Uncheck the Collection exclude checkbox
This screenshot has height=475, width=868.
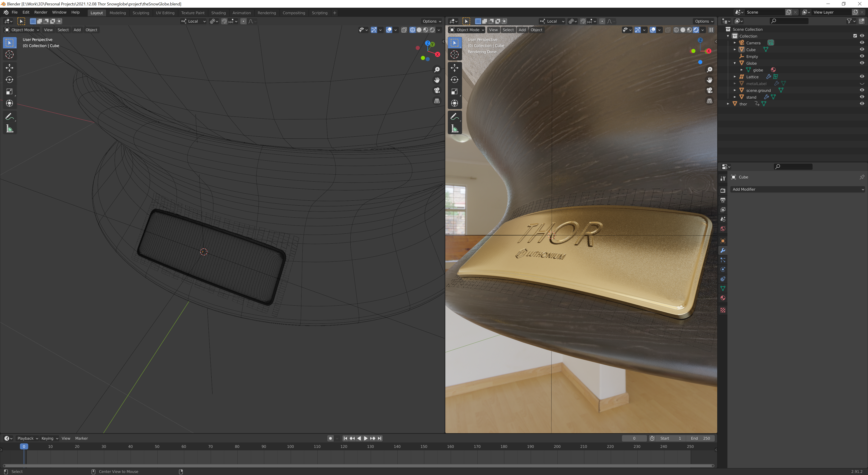(x=855, y=36)
